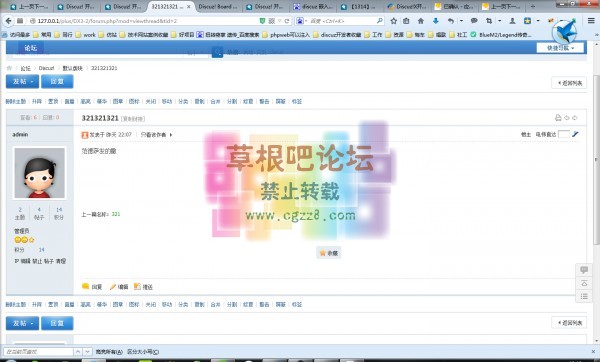600x362 pixels.
Task: Open the 快捷导航 quick navigation dropdown
Action: pyautogui.click(x=560, y=48)
